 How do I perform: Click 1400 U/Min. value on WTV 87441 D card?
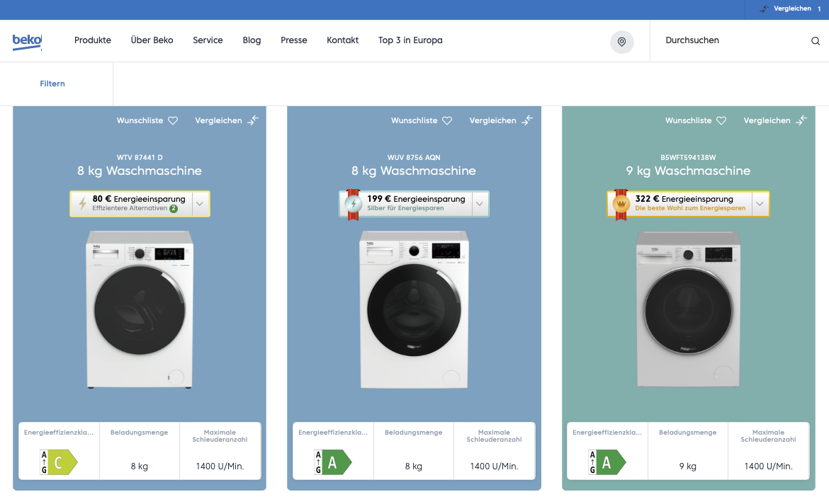click(220, 466)
